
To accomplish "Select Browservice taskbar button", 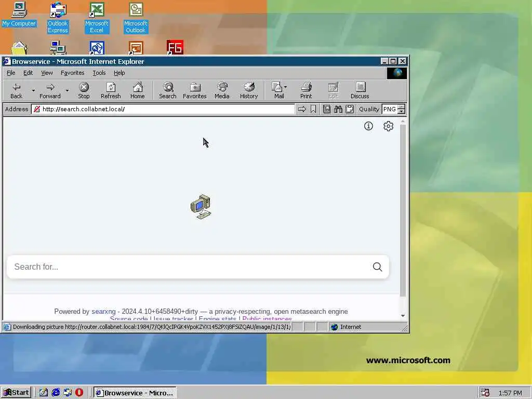I will click(x=135, y=393).
